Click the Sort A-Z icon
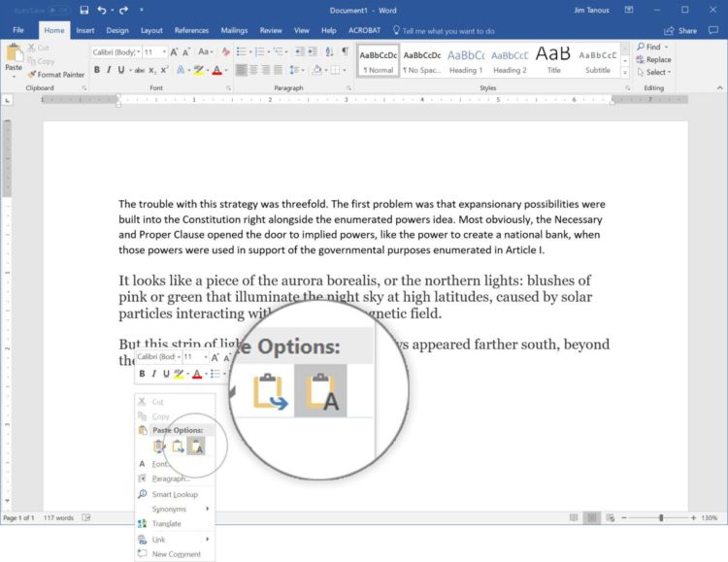728x562 pixels. [329, 51]
